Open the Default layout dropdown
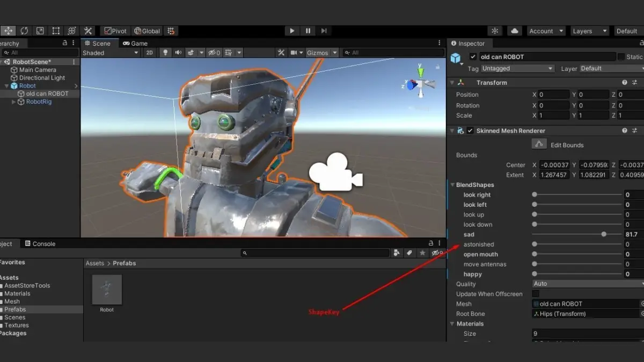The height and width of the screenshot is (362, 644). point(628,31)
